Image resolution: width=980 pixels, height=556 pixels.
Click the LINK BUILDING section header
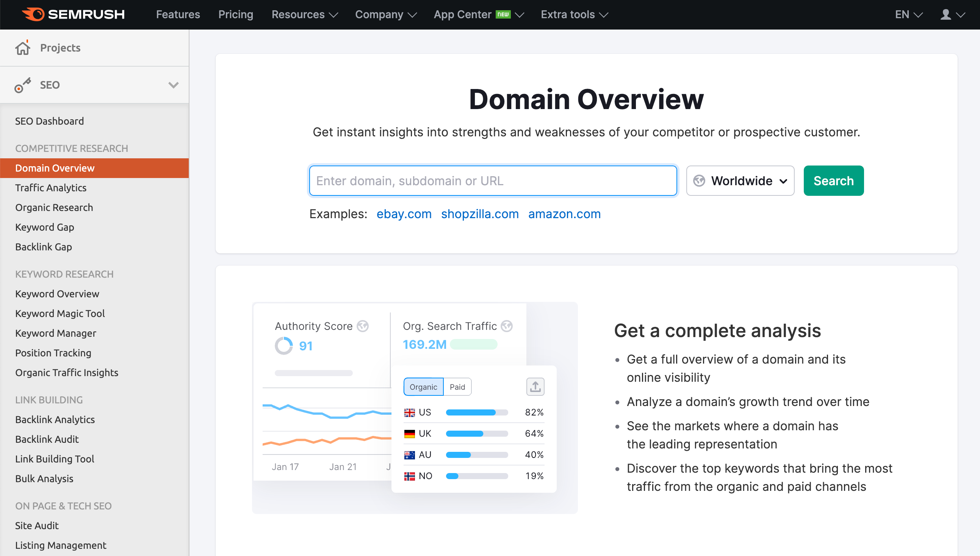[x=49, y=400]
